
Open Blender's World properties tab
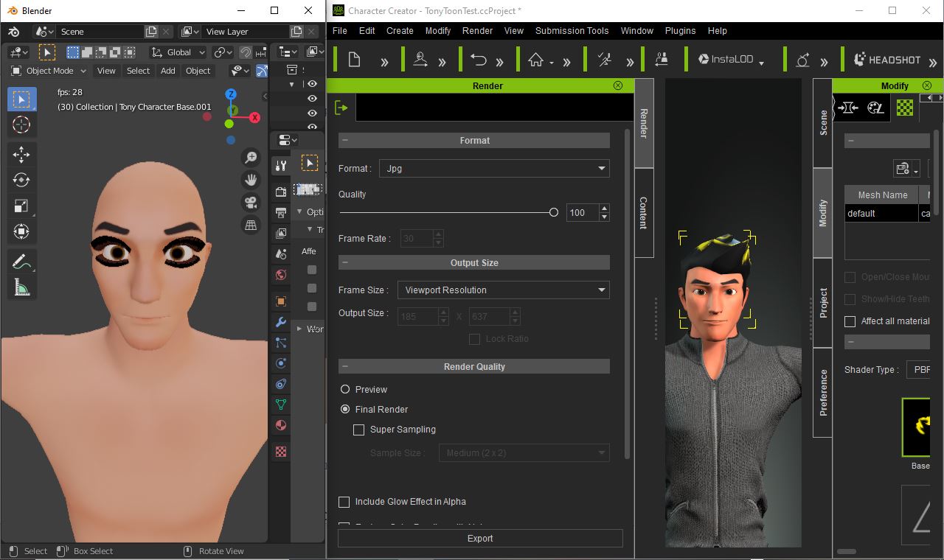tap(281, 275)
